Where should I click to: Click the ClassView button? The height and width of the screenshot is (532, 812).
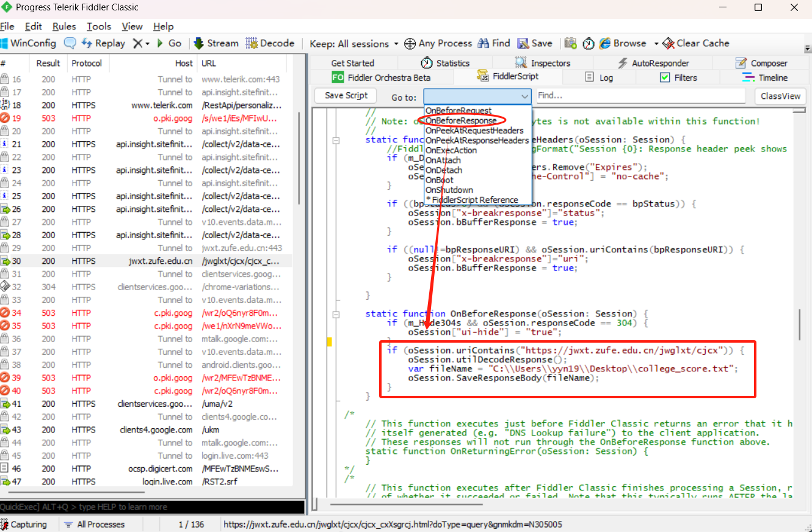780,97
